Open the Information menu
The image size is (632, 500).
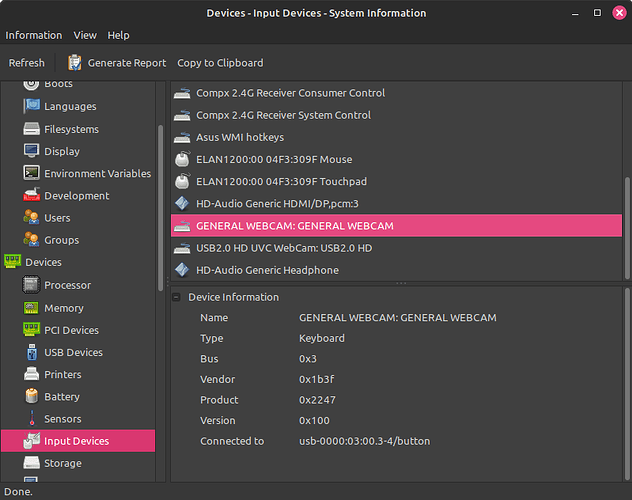(x=33, y=35)
